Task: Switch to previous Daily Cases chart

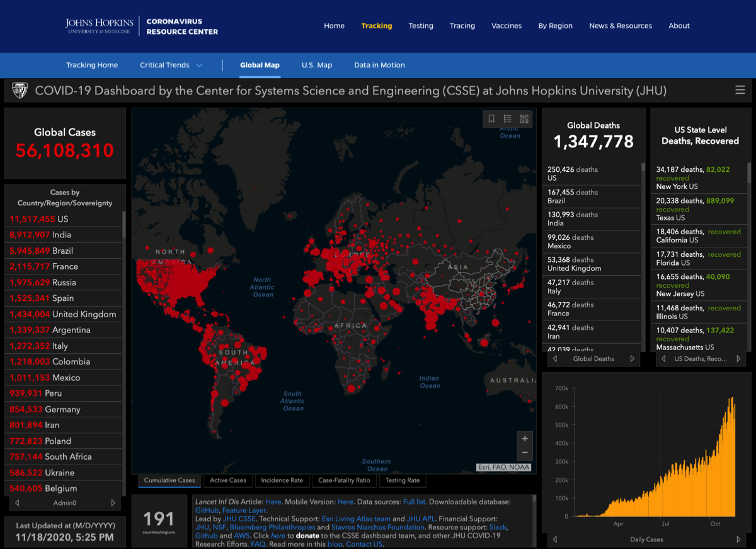Action: point(555,540)
